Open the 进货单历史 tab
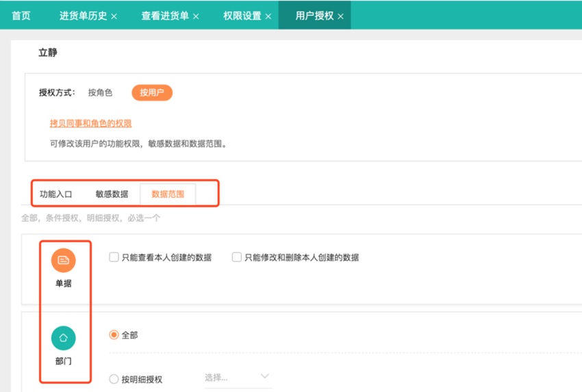582x392 pixels. (x=83, y=15)
